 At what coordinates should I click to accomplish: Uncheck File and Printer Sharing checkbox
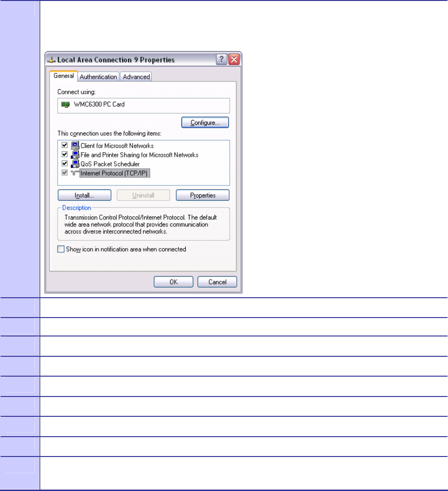[64, 154]
